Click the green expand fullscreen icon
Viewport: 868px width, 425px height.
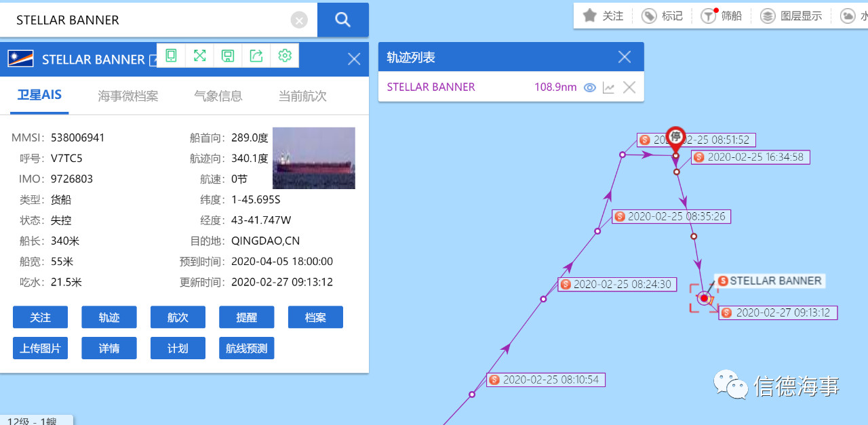tap(199, 56)
